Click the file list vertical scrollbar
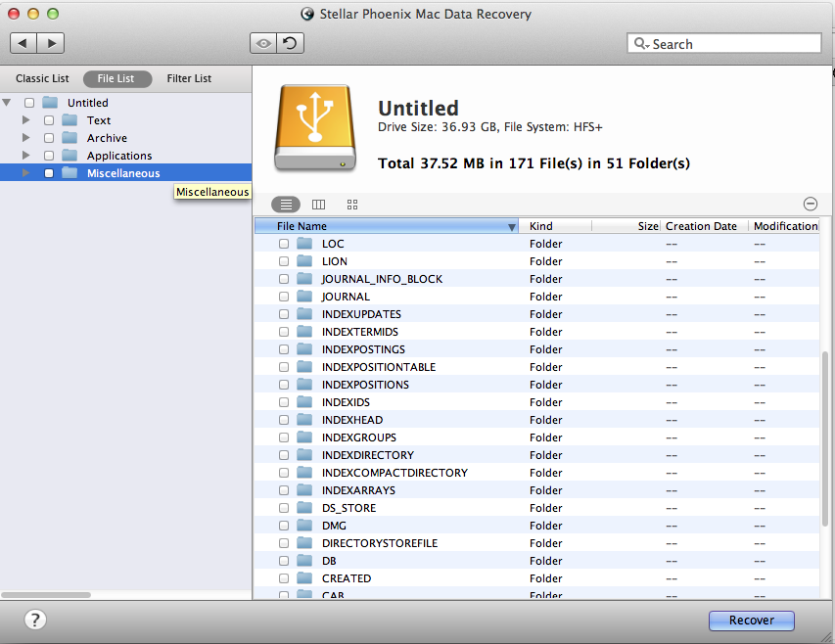The image size is (835, 644). 825,439
